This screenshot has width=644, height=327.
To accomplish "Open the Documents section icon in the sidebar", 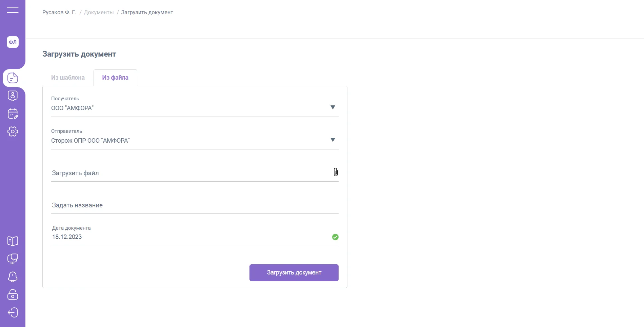I will coord(13,78).
